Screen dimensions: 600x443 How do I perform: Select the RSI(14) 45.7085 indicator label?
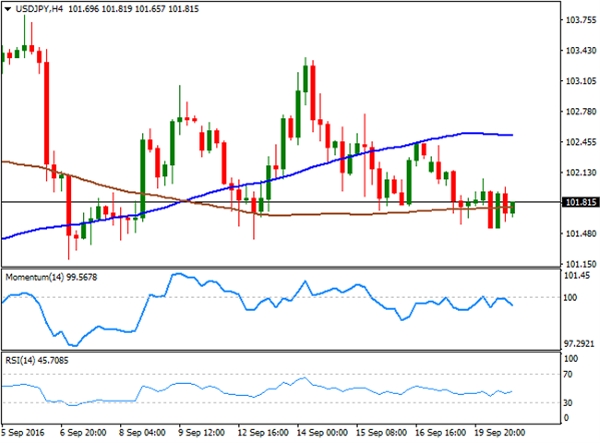tap(37, 360)
